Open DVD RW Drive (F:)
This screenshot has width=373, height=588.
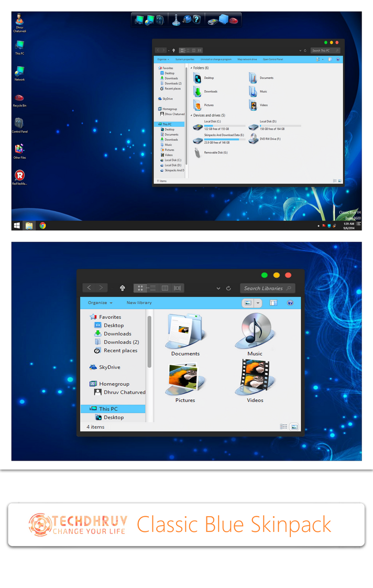254,139
